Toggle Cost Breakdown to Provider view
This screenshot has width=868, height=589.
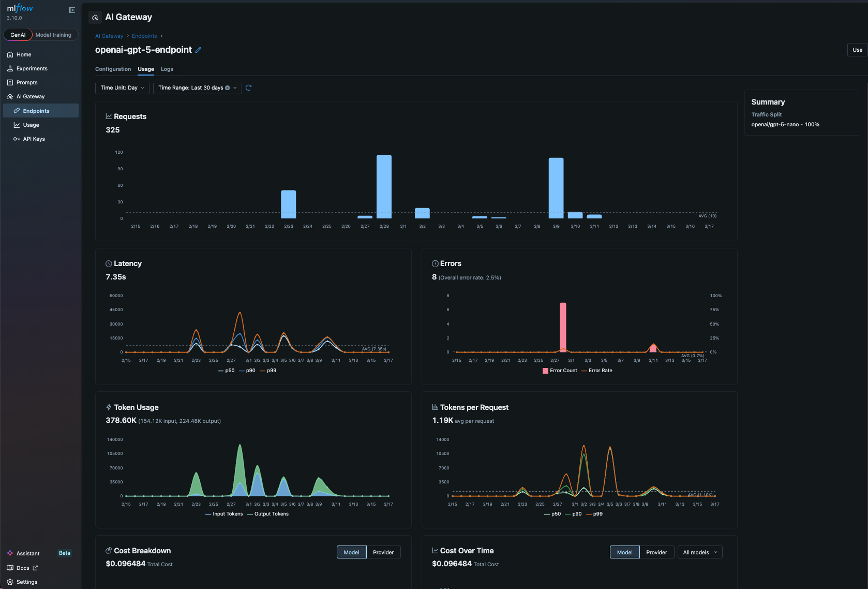tap(383, 552)
